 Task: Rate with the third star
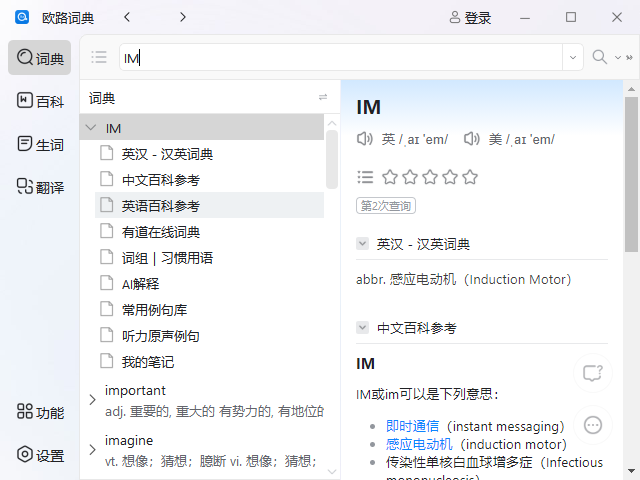coord(430,177)
